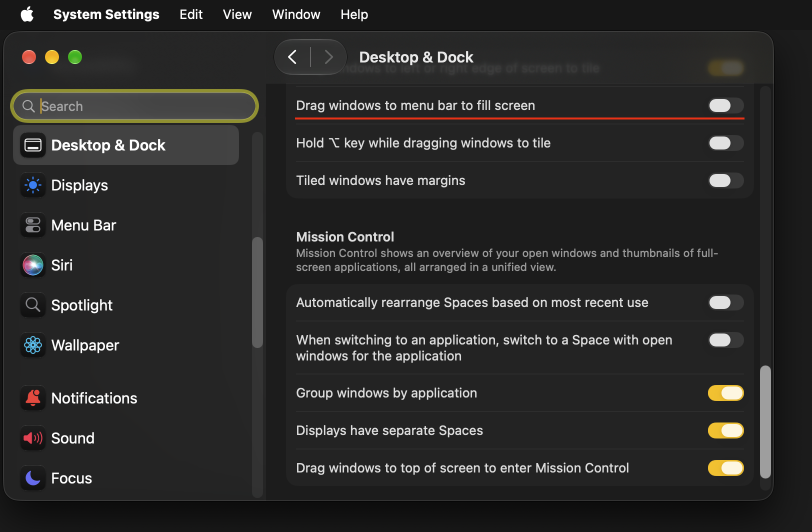Select the Notifications label in sidebar

(x=94, y=398)
